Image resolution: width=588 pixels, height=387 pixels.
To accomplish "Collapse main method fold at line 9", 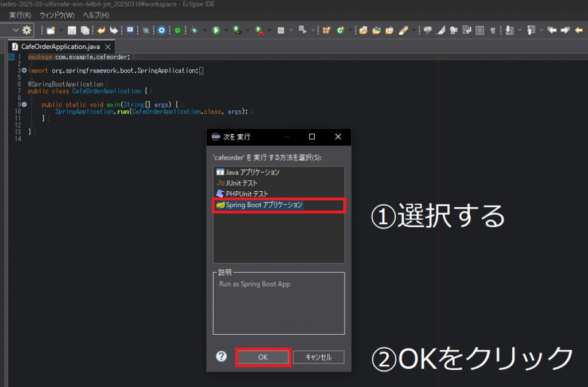I will click(24, 105).
